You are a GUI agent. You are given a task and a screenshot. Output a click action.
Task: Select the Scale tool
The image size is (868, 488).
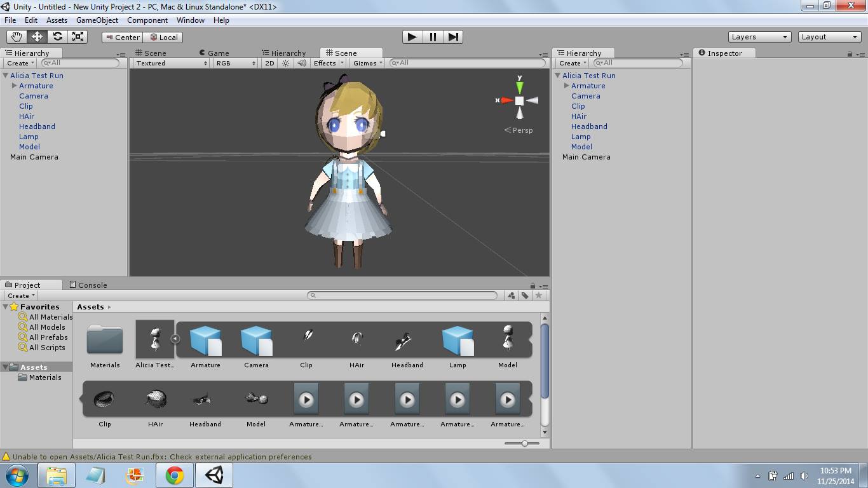pyautogui.click(x=78, y=37)
